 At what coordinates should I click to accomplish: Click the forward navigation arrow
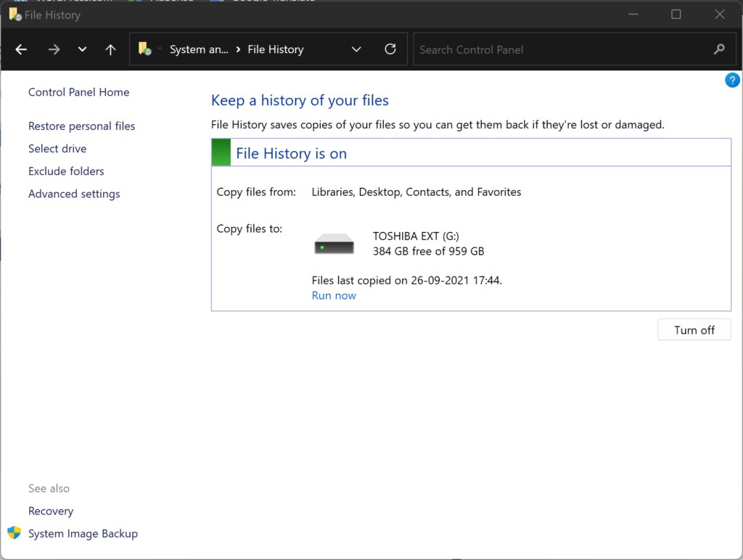coord(54,49)
